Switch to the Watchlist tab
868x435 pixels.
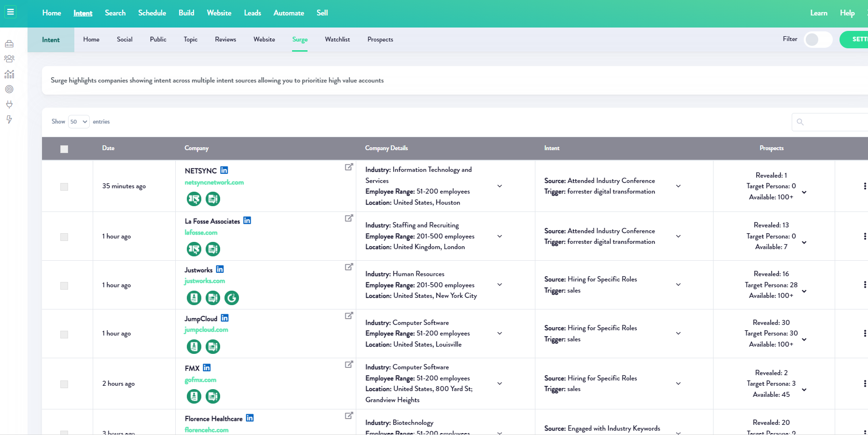pyautogui.click(x=337, y=40)
